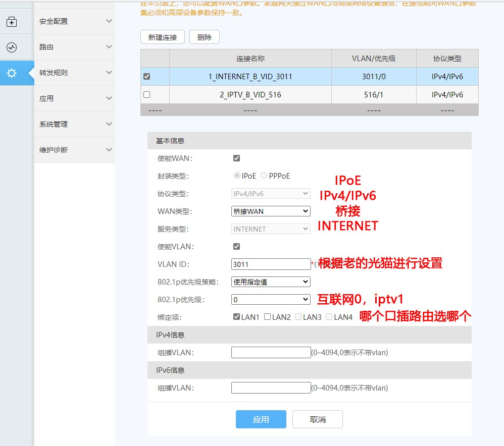Disable the 使能VLAN checkbox
The width and height of the screenshot is (504, 446).
236,246
